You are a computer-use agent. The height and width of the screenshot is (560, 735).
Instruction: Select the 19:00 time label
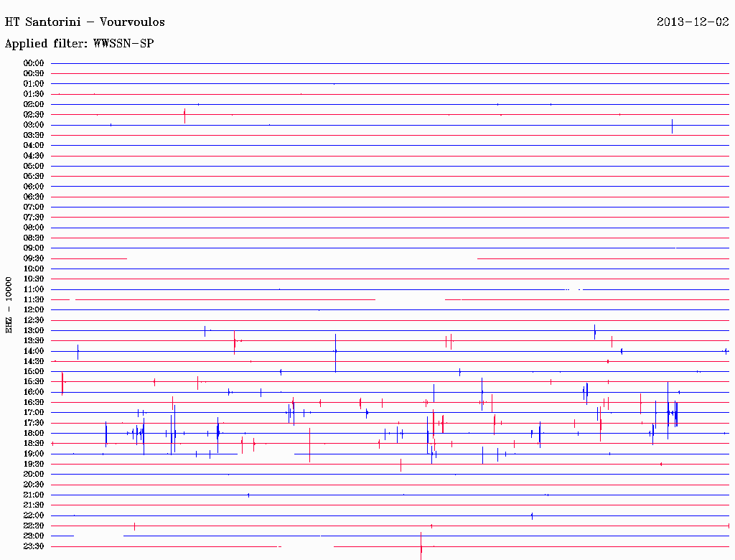tap(34, 454)
